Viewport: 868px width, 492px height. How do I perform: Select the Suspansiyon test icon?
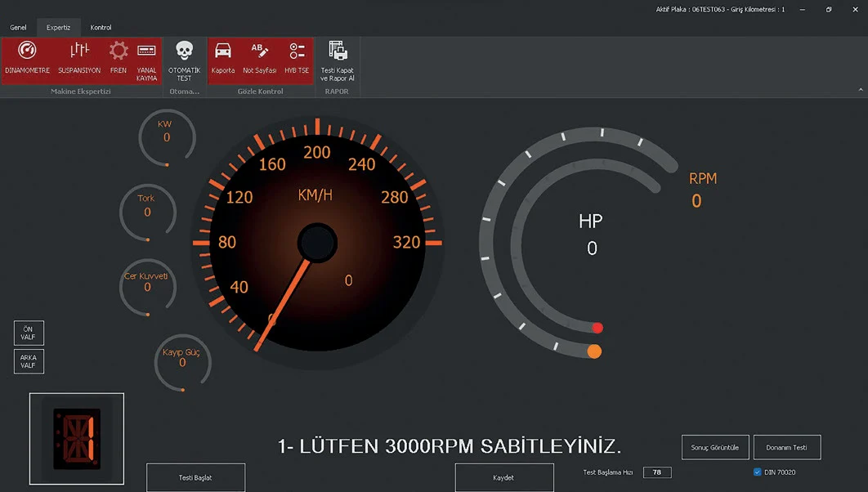coord(79,57)
